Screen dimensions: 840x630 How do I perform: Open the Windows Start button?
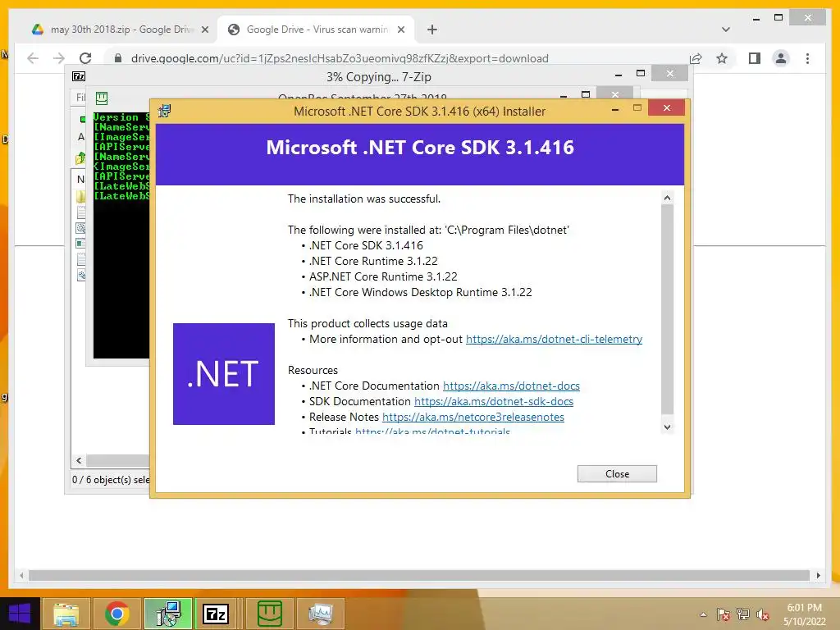pyautogui.click(x=20, y=614)
